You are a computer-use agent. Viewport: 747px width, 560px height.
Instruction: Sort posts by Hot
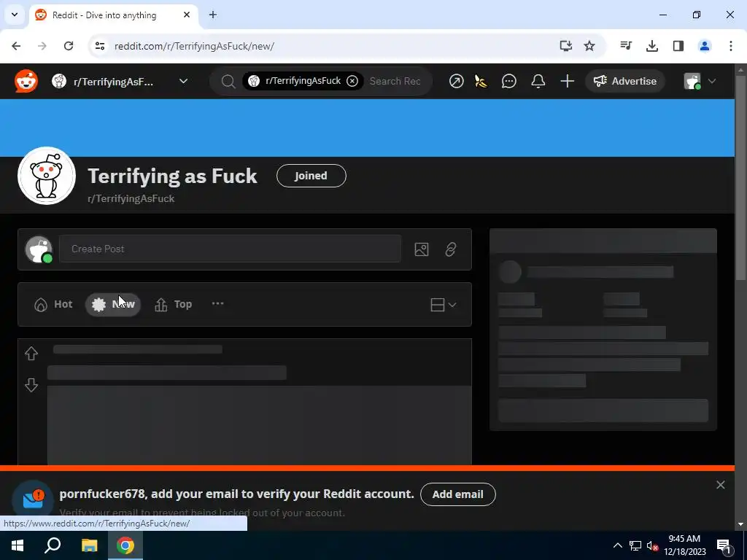click(53, 304)
